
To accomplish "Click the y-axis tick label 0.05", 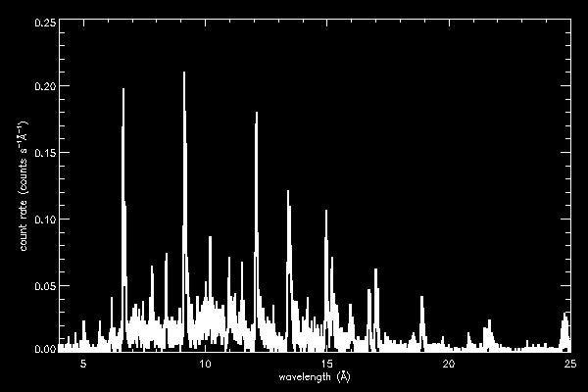I will pos(44,283).
